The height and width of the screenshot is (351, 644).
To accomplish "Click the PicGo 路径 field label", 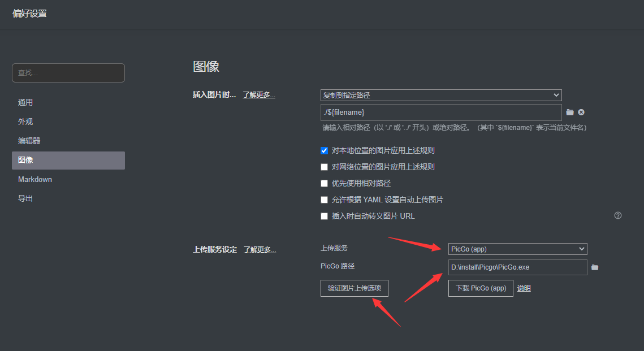I will [338, 266].
